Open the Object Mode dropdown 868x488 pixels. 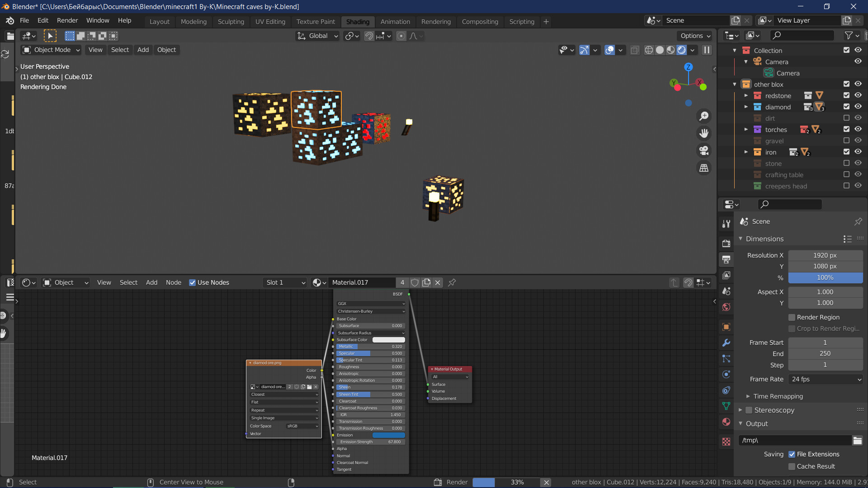point(51,49)
